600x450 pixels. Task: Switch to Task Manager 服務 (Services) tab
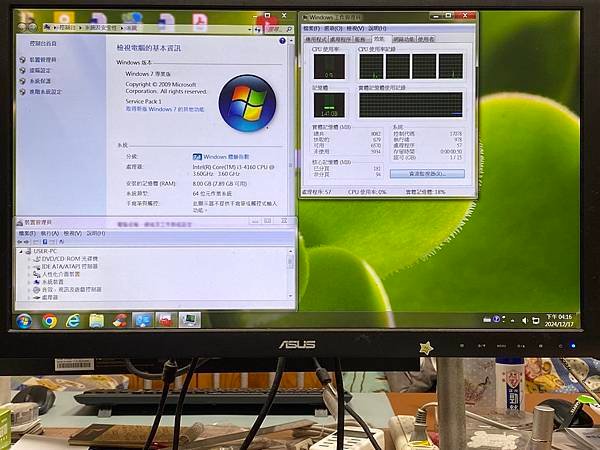[x=360, y=39]
